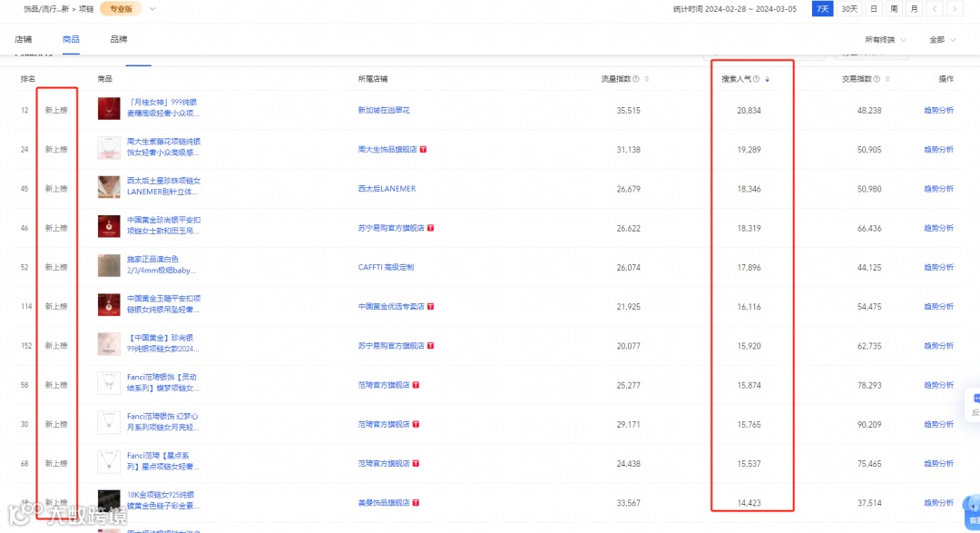Open the 美曼饰品旗舰店 store link
This screenshot has height=533, width=980.
click(384, 502)
